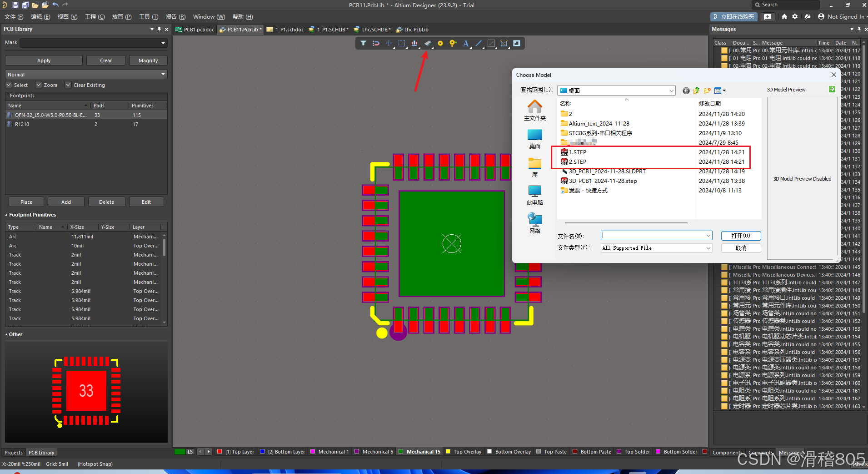Select the place line tool
Image resolution: width=868 pixels, height=474 pixels.
479,43
